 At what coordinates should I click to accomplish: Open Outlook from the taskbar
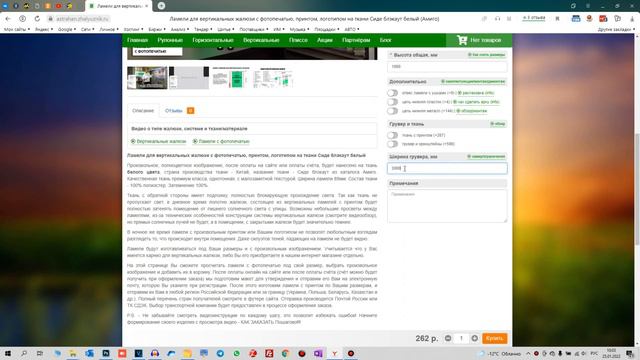tap(89, 353)
